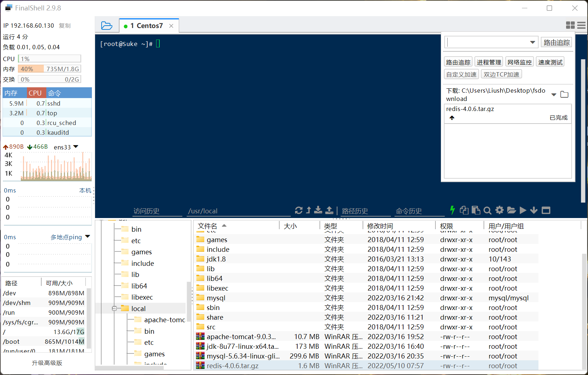Click the 速度测试 button
This screenshot has height=375, width=588.
pyautogui.click(x=550, y=62)
